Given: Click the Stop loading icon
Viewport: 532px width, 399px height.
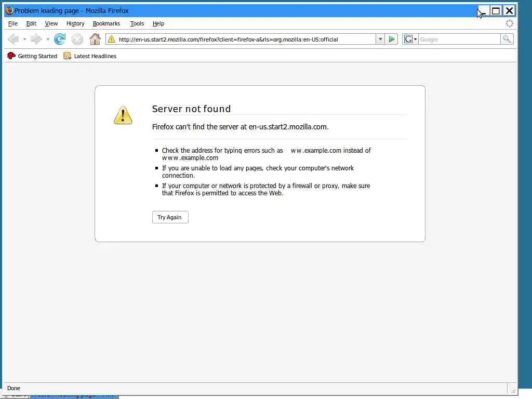Looking at the screenshot, I should click(77, 39).
